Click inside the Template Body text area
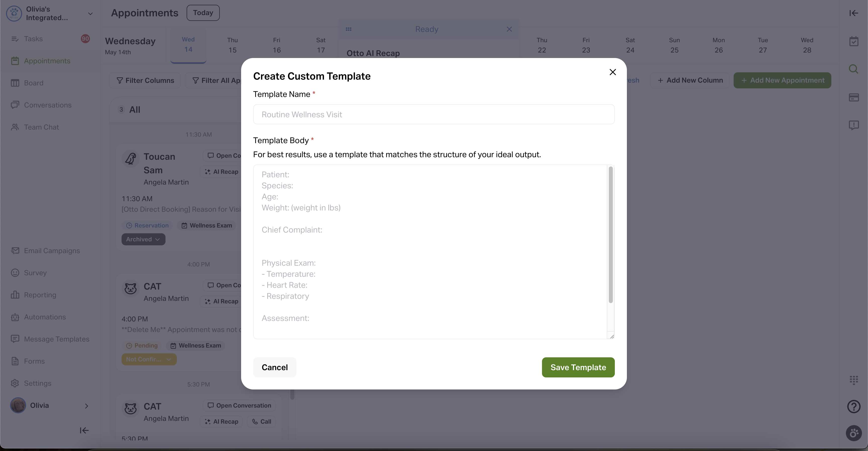868x451 pixels. coord(430,252)
